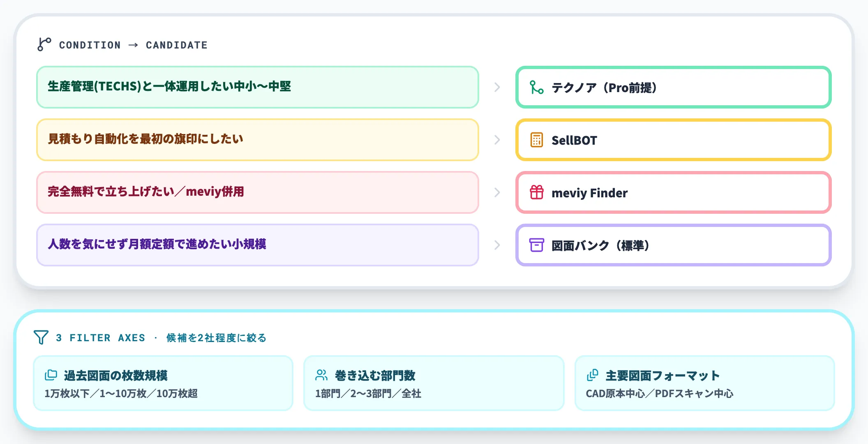
Task: Click the 3 FILTER AXES heading text
Action: [x=101, y=338]
